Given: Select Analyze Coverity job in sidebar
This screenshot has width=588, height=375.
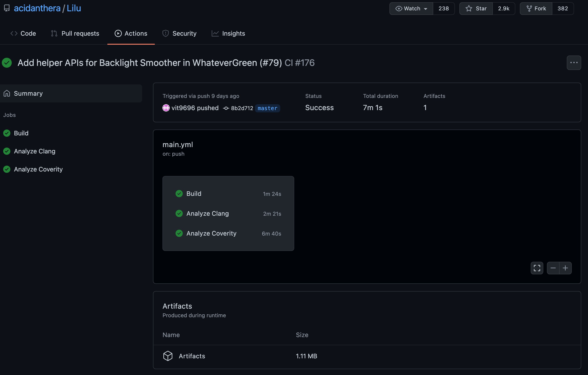Looking at the screenshot, I should pyautogui.click(x=38, y=169).
